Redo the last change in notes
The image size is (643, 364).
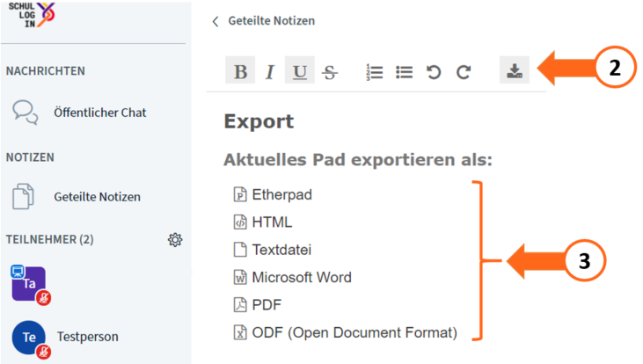coord(464,72)
